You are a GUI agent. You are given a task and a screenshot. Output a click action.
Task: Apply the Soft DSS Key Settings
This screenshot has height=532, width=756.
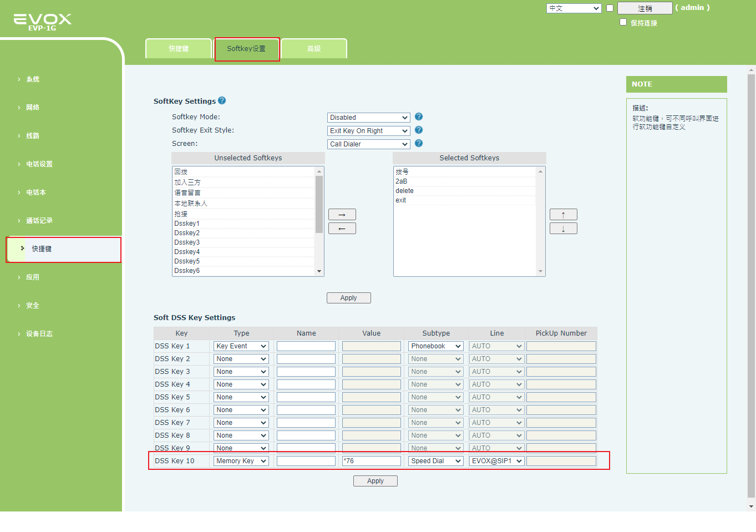pos(376,481)
